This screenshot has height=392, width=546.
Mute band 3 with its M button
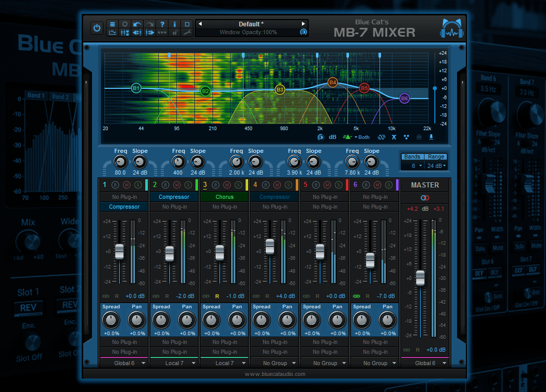point(227,185)
